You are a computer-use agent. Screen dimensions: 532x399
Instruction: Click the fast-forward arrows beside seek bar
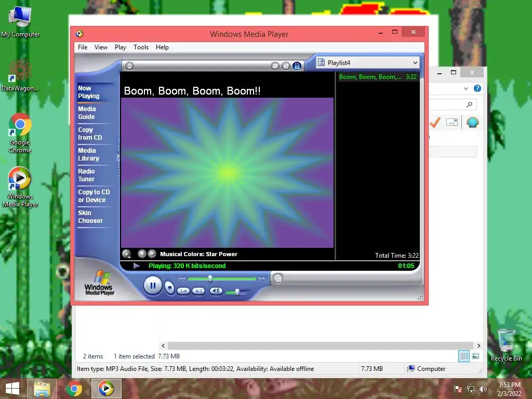click(262, 278)
